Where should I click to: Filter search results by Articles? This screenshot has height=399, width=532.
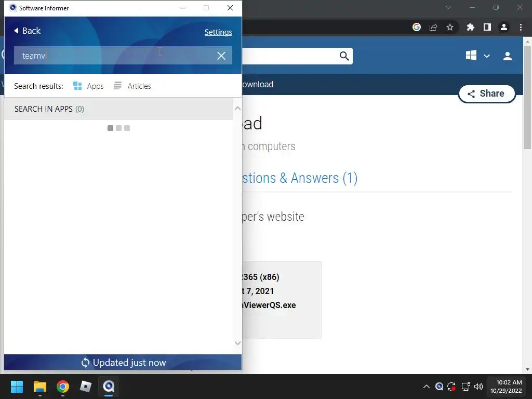coord(132,86)
